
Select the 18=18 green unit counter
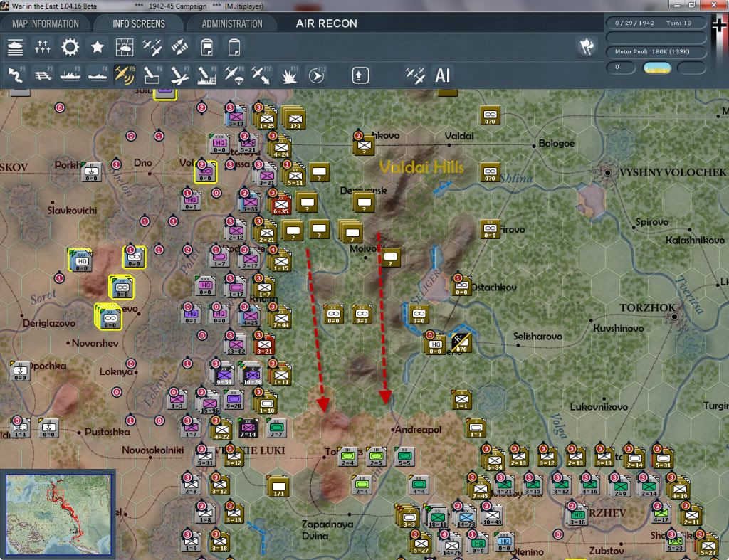437,517
